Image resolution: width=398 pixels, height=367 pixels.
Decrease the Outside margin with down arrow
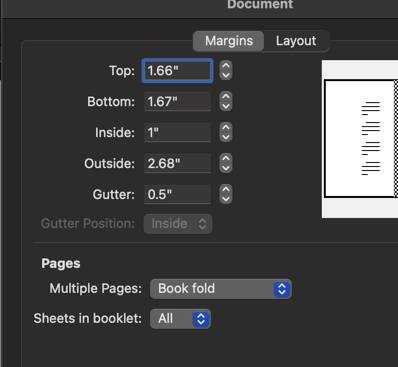[226, 168]
